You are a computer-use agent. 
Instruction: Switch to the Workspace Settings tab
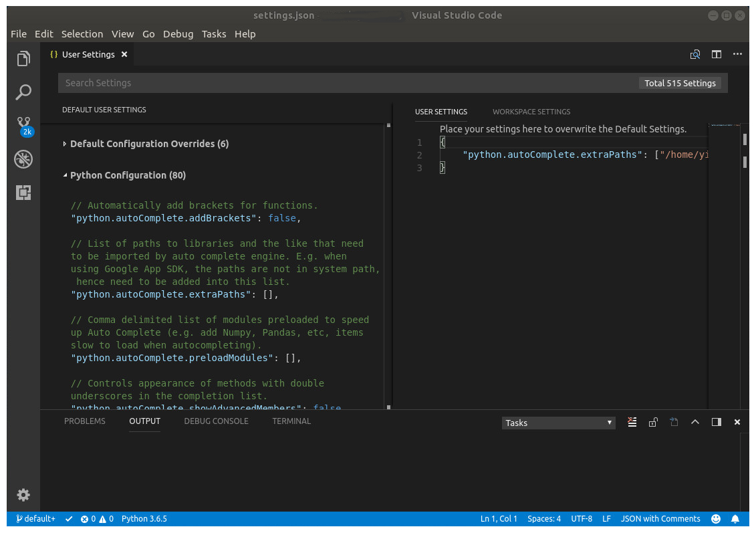[531, 112]
